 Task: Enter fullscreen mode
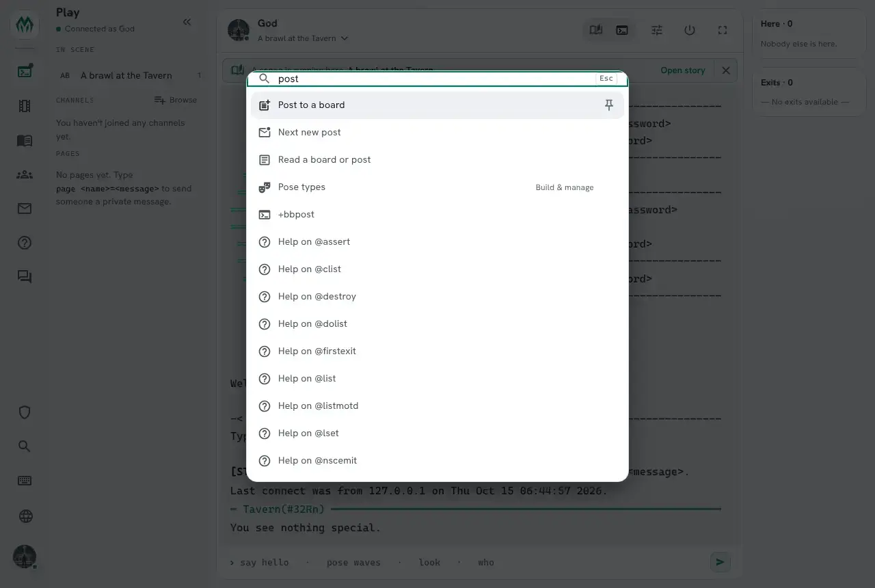(x=723, y=30)
